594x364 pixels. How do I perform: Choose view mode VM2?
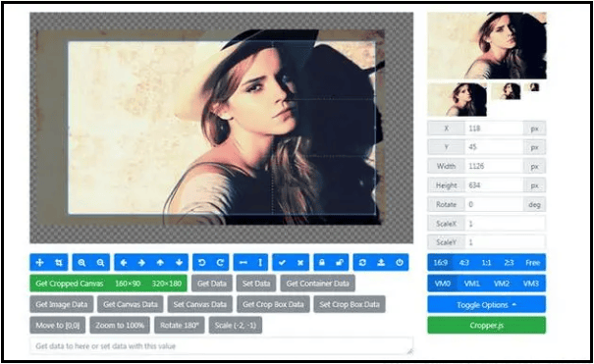tap(502, 284)
